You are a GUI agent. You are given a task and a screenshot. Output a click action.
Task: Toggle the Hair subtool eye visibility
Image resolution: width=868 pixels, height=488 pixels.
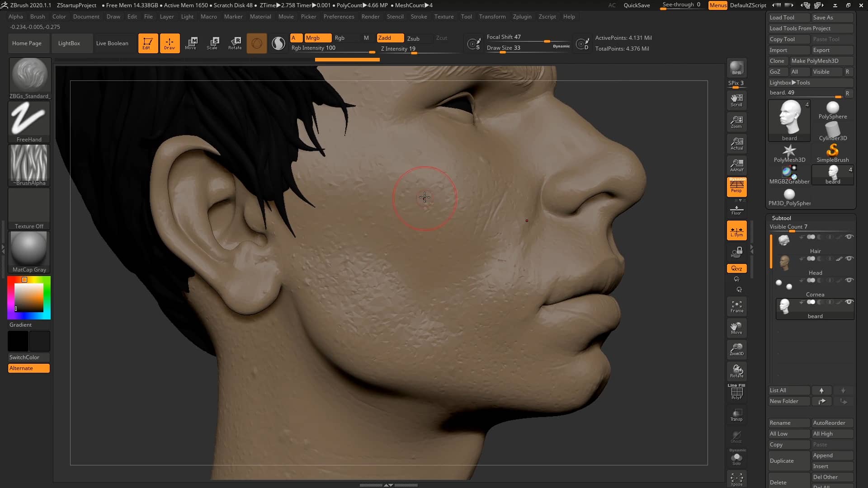[849, 237]
